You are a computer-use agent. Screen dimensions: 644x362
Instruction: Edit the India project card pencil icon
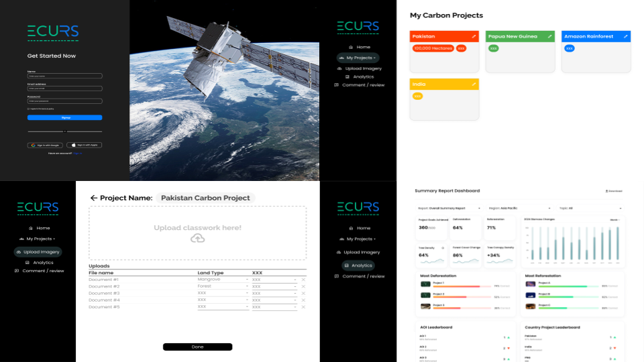(474, 84)
